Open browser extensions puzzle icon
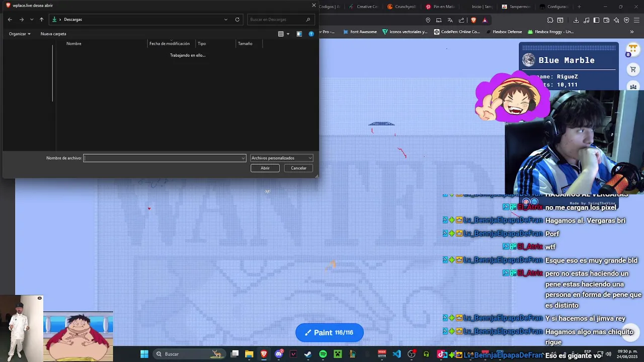 click(550, 20)
